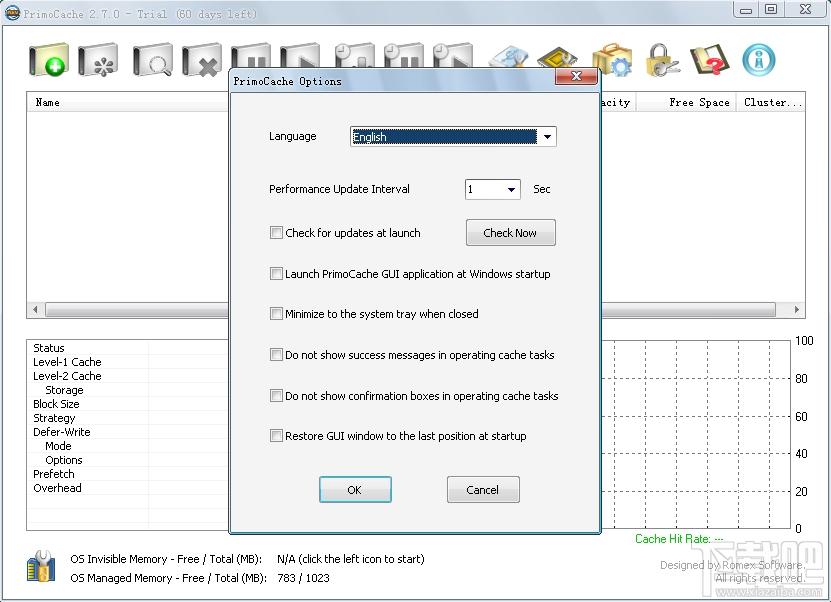Click the delete cache disk icon with X
831x602 pixels.
pos(201,60)
